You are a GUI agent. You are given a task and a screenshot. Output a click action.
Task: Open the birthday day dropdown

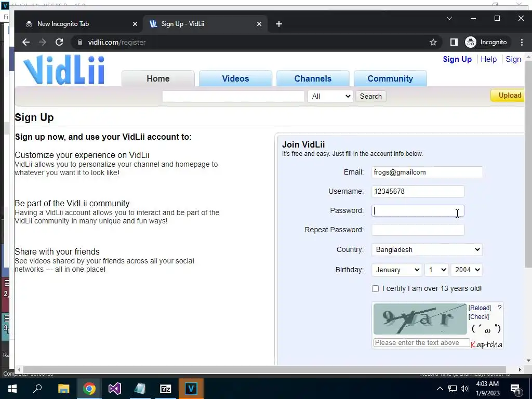pos(436,270)
